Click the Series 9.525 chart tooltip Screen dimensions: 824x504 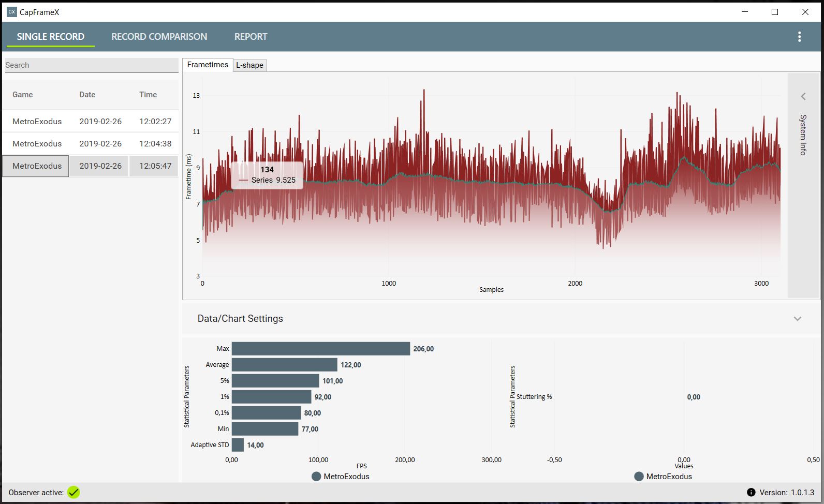267,175
